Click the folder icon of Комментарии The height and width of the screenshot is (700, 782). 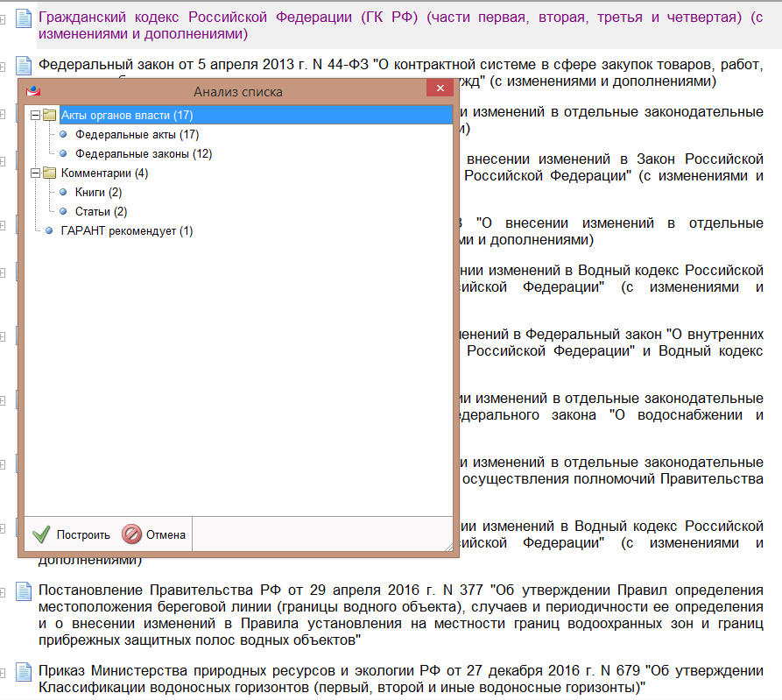[x=49, y=173]
